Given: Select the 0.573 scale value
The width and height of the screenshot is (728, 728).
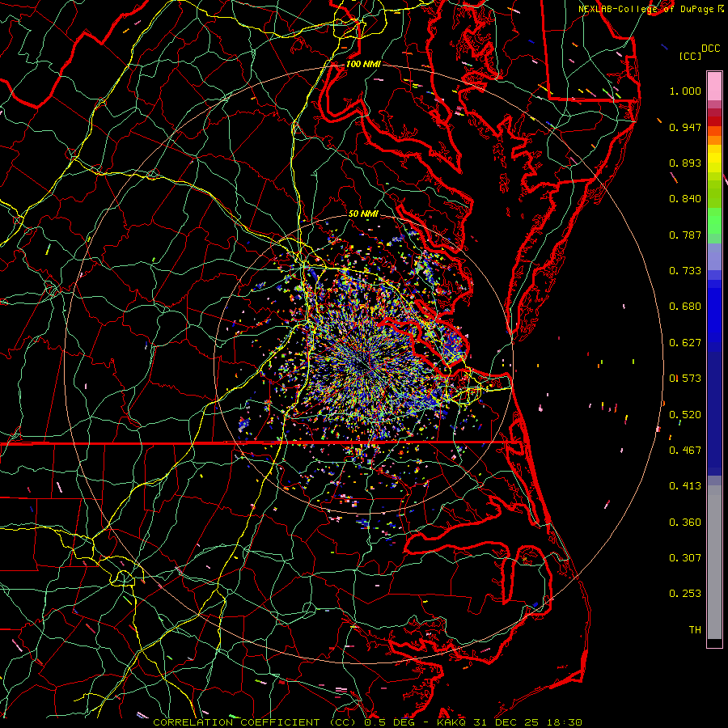Looking at the screenshot, I should point(685,379).
